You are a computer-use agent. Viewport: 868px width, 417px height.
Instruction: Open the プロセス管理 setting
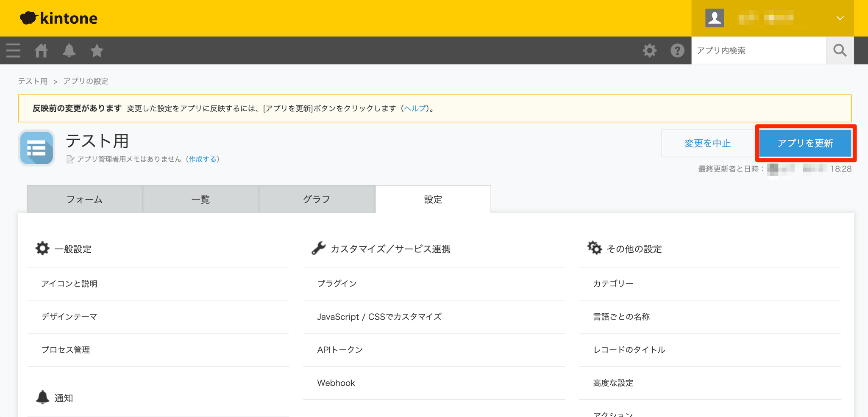[66, 350]
